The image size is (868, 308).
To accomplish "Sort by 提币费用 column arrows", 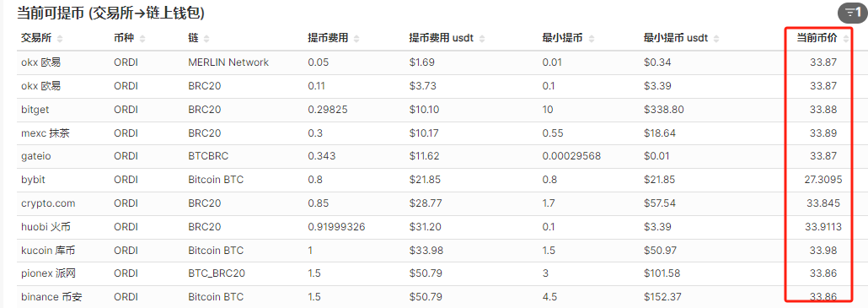I will pyautogui.click(x=356, y=39).
